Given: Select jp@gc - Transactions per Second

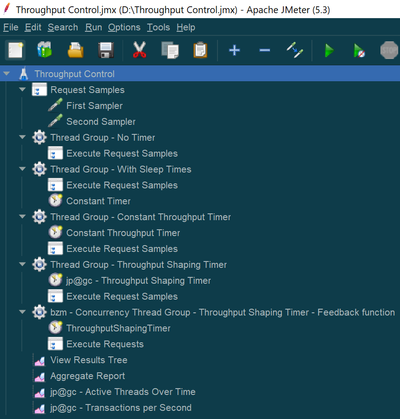Looking at the screenshot, I should (121, 408).
